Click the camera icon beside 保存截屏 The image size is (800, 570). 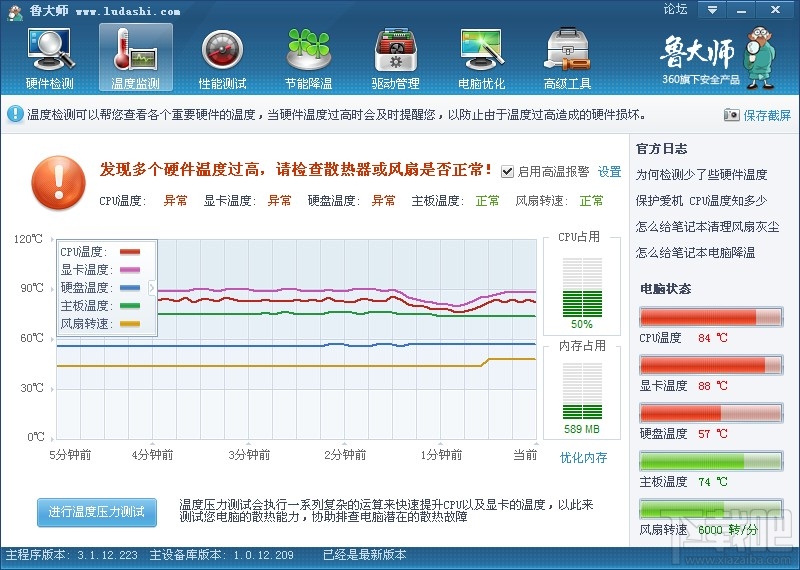point(731,115)
